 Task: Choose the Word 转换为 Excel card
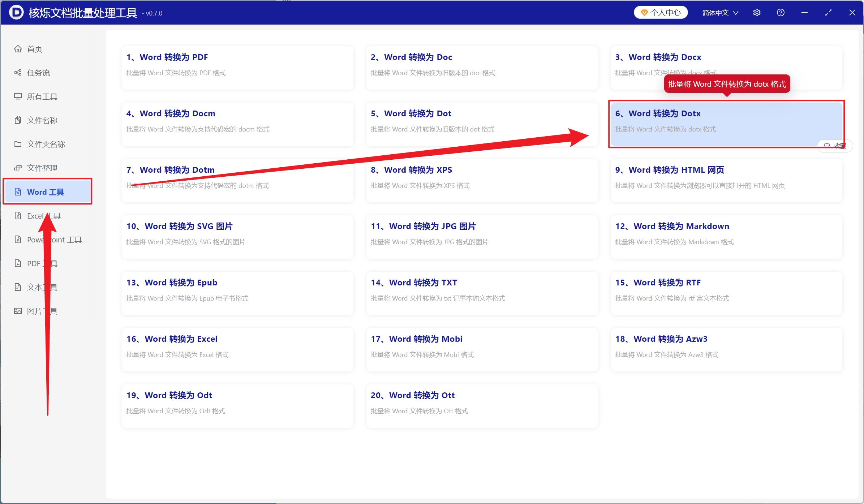click(237, 349)
